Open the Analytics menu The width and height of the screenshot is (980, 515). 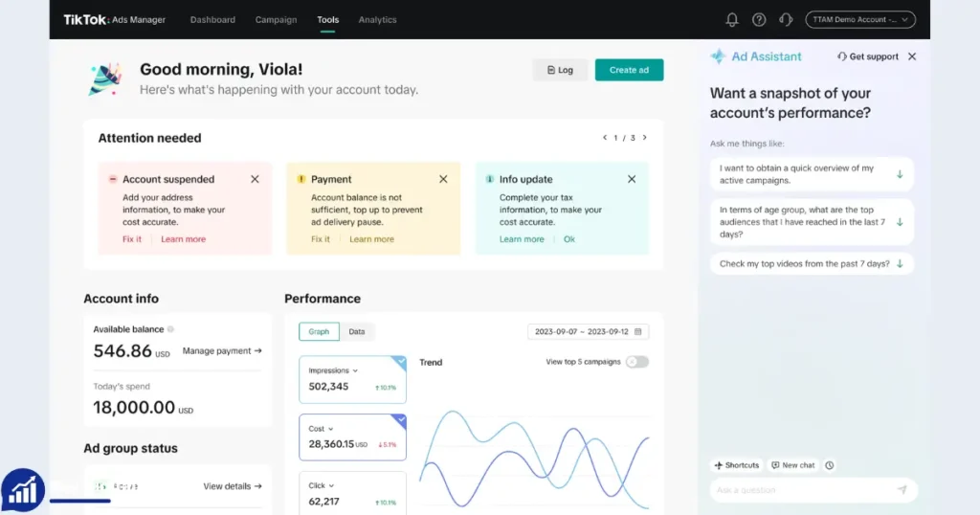pos(377,20)
